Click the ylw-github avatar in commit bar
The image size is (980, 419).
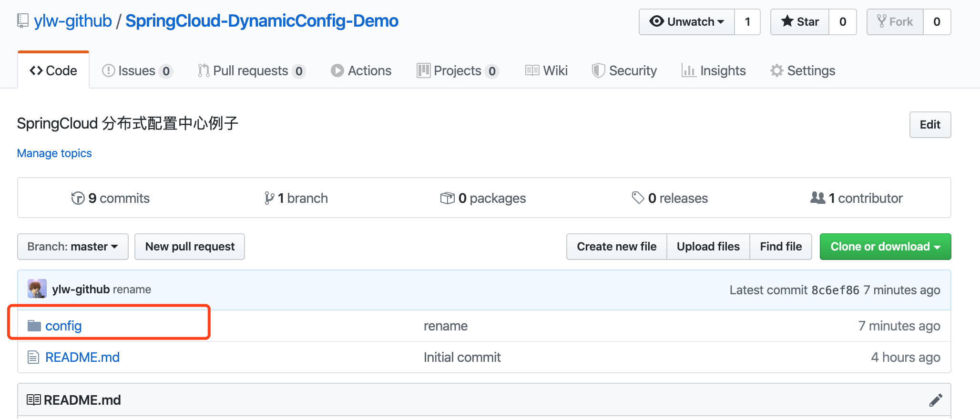click(37, 289)
